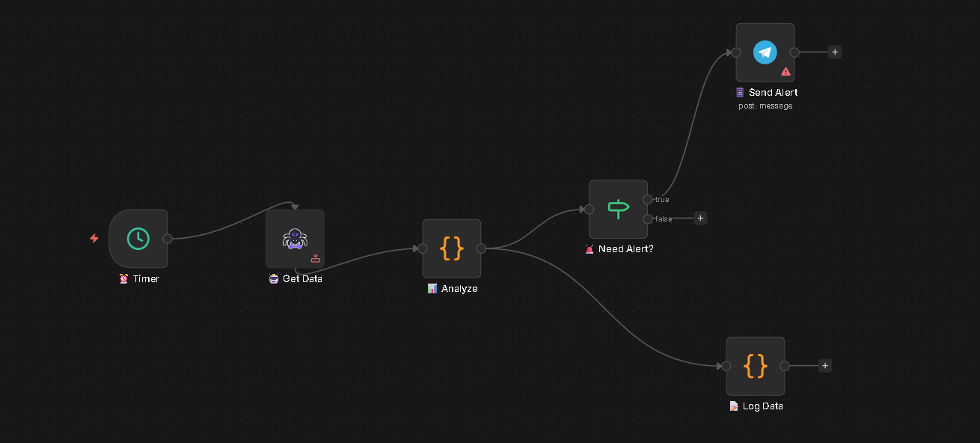This screenshot has width=980, height=443.
Task: Click the warning triangle on Send Alert
Action: [x=785, y=71]
